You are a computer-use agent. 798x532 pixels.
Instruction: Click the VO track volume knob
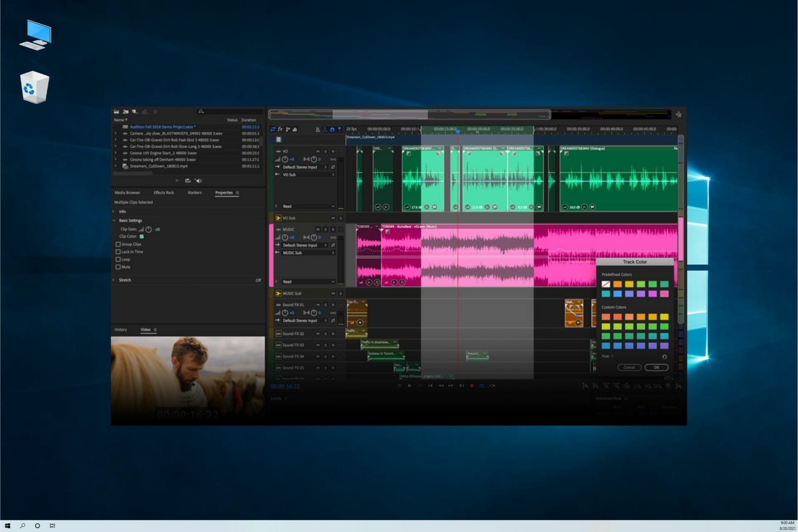click(285, 159)
